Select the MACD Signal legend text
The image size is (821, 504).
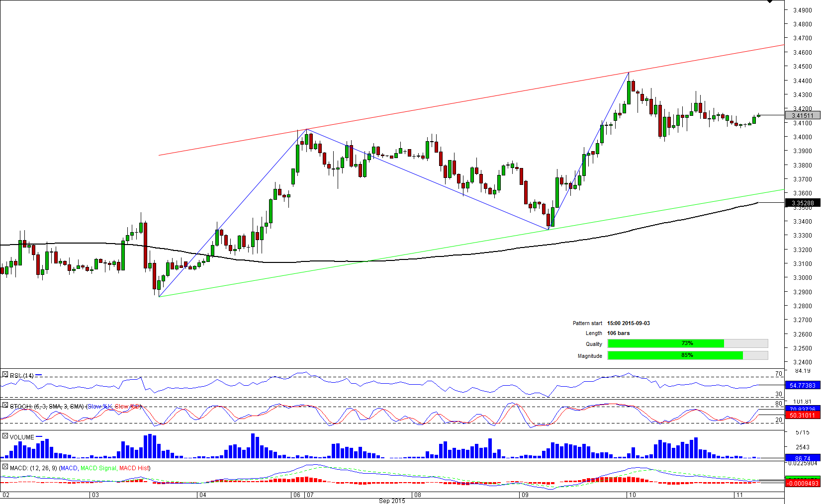pos(98,468)
